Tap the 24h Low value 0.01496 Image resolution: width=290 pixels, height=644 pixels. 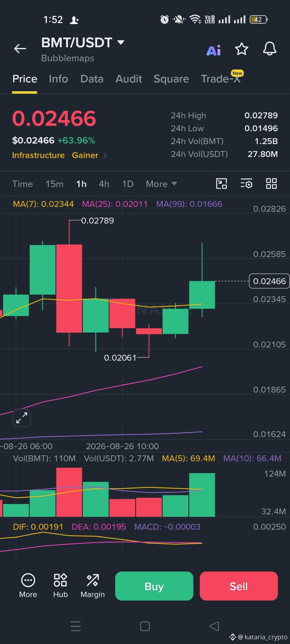tap(261, 128)
